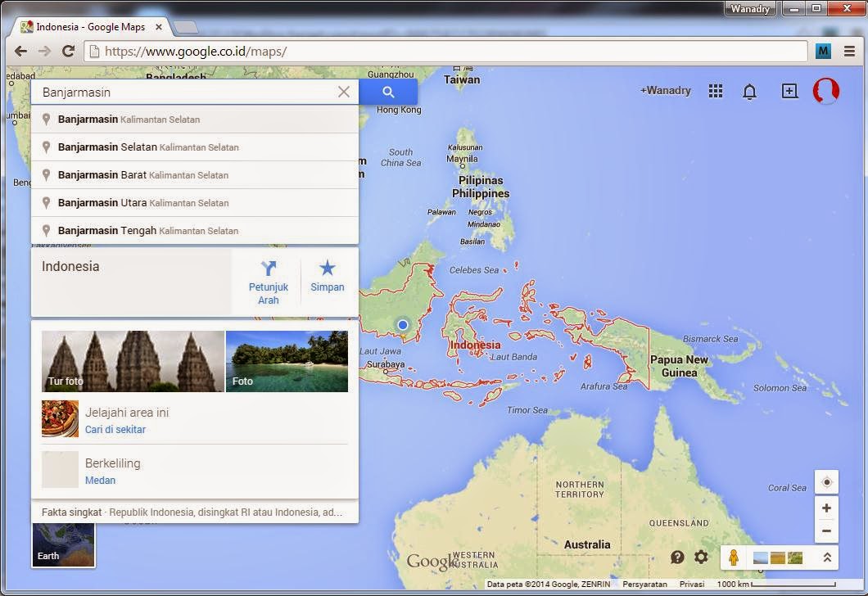Collapse the imagery carousel with the double chevron
This screenshot has width=868, height=596.
(x=826, y=557)
